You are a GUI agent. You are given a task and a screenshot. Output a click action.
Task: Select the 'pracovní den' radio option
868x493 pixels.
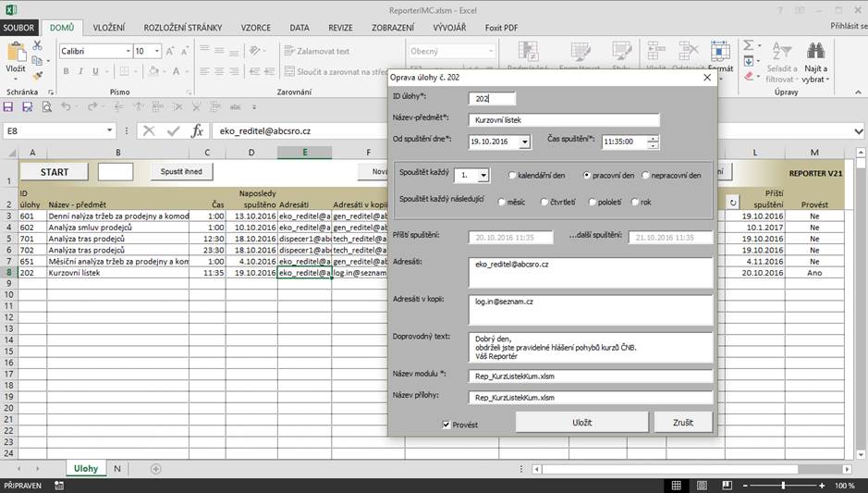click(587, 175)
